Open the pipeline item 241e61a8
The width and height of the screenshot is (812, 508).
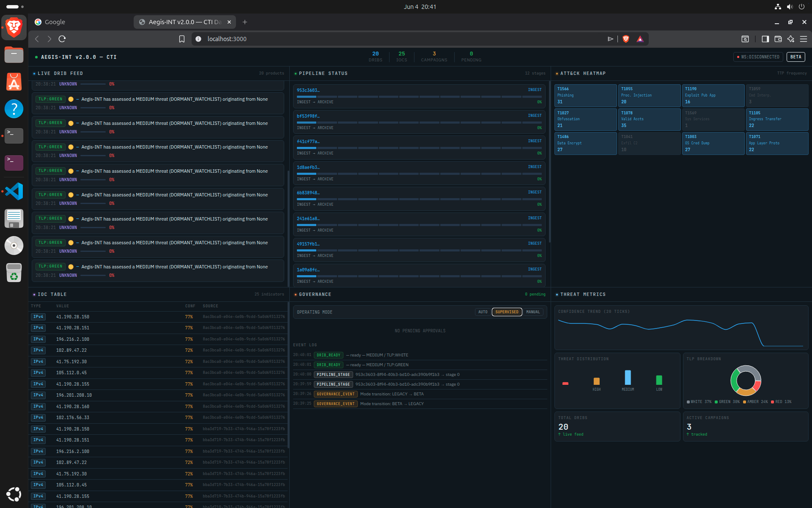419,224
